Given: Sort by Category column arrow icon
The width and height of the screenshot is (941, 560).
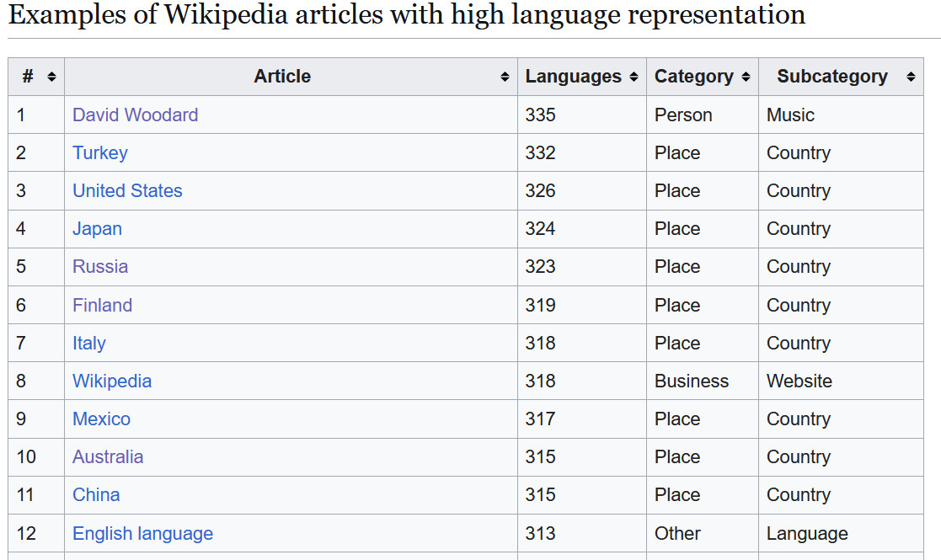Looking at the screenshot, I should pyautogui.click(x=746, y=77).
